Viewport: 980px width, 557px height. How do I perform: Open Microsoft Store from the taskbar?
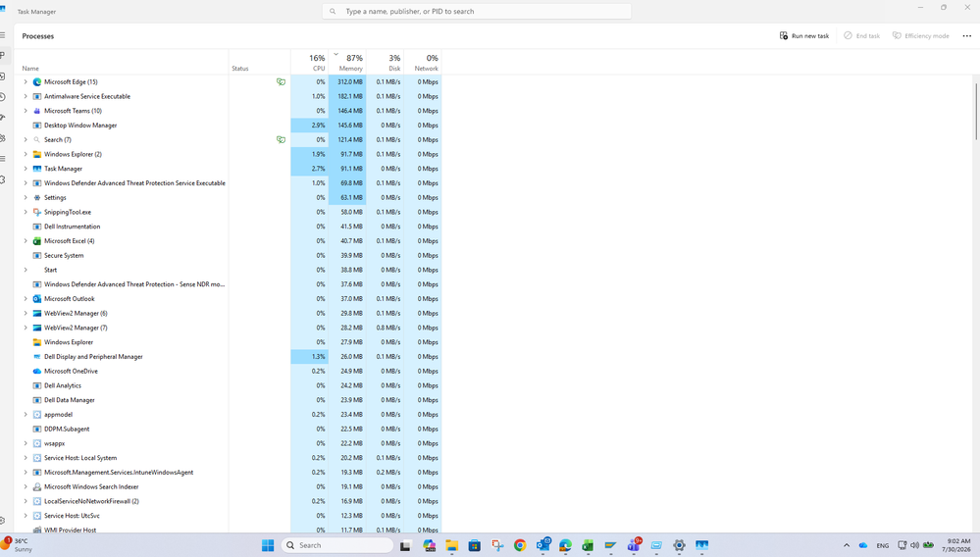click(475, 545)
